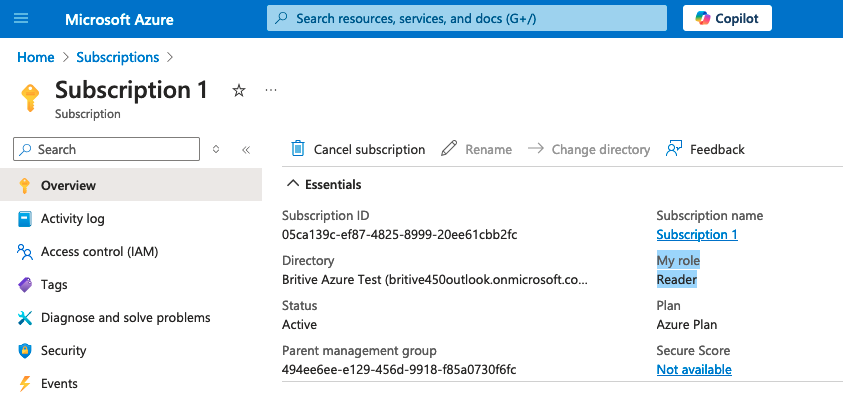843x400 pixels.
Task: Click the highlighted My role label
Action: pos(678,261)
